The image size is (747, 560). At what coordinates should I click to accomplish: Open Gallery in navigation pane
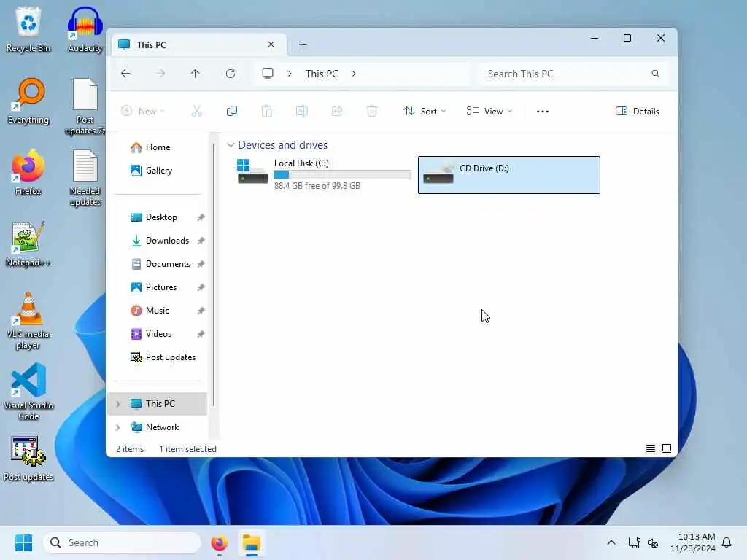click(x=158, y=171)
